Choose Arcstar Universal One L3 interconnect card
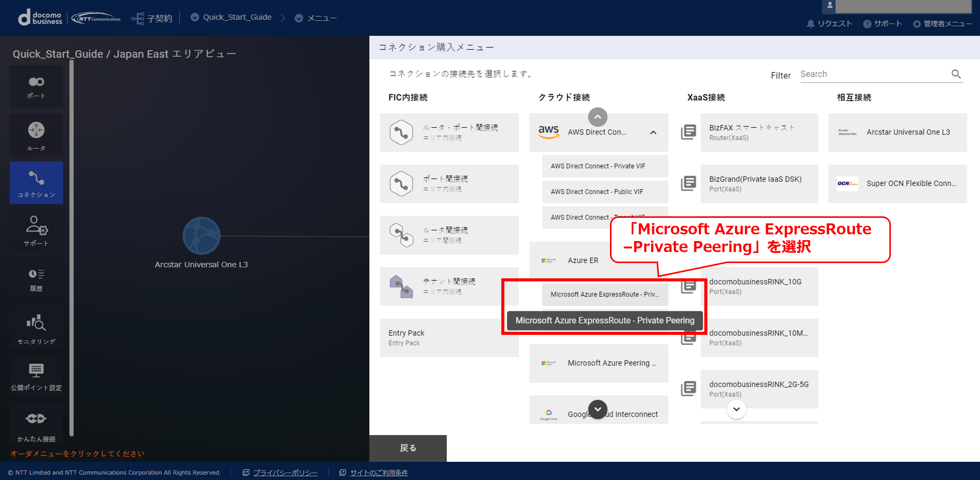Viewport: 980px width, 480px height. click(x=898, y=133)
